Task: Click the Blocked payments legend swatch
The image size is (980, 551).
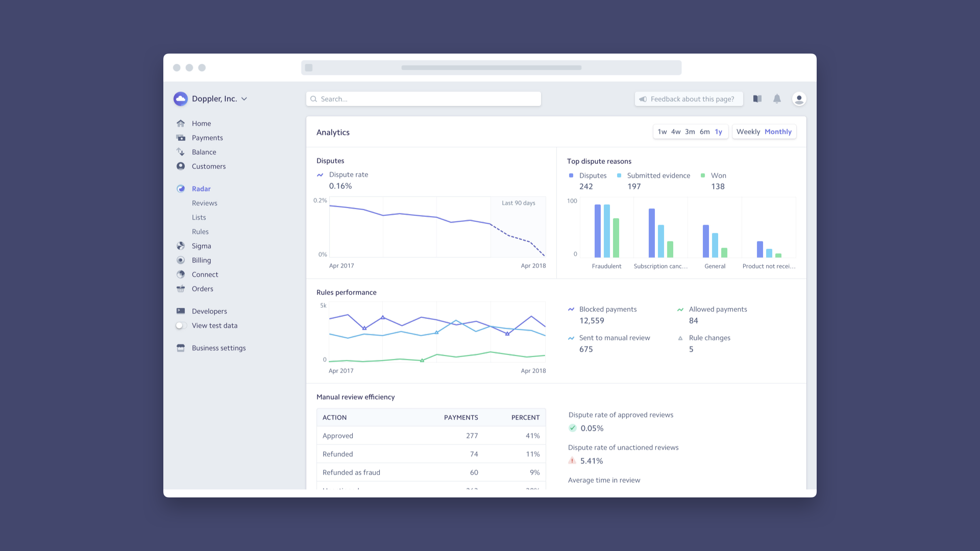Action: click(571, 309)
